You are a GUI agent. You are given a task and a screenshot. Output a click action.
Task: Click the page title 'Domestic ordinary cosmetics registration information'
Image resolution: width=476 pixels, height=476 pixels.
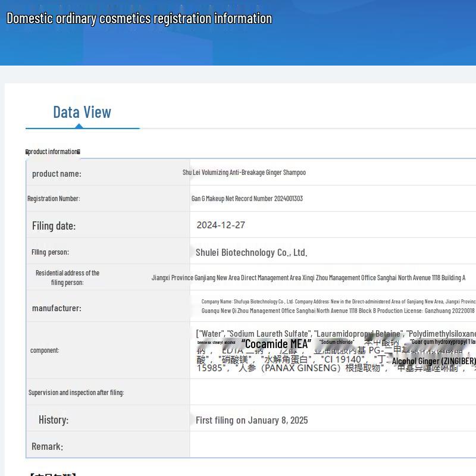[x=139, y=18]
